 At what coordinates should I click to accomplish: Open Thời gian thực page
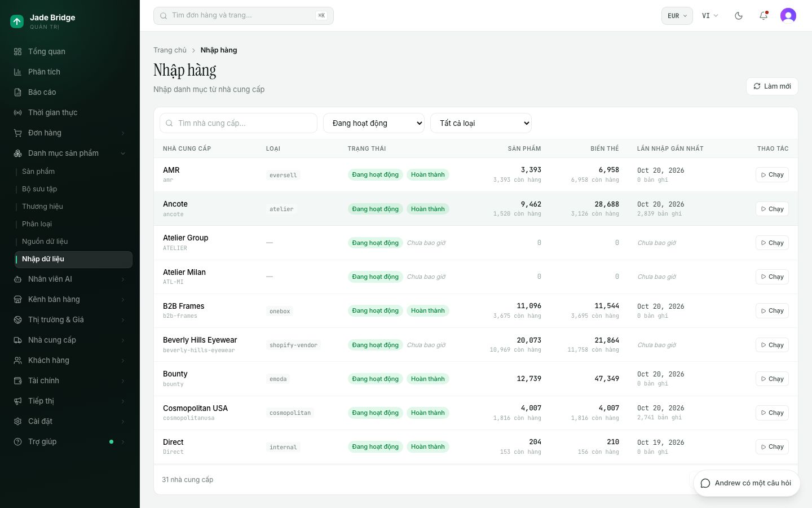[x=70, y=112]
